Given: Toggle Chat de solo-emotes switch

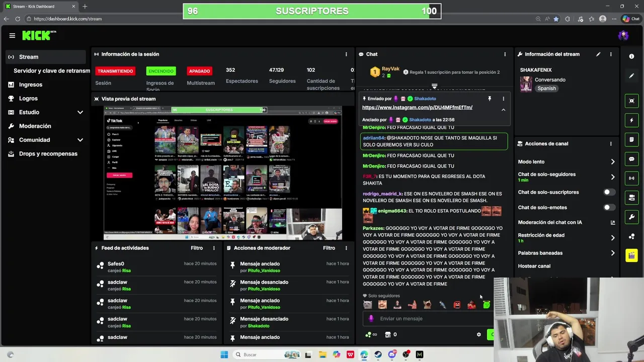Looking at the screenshot, I should 609,207.
